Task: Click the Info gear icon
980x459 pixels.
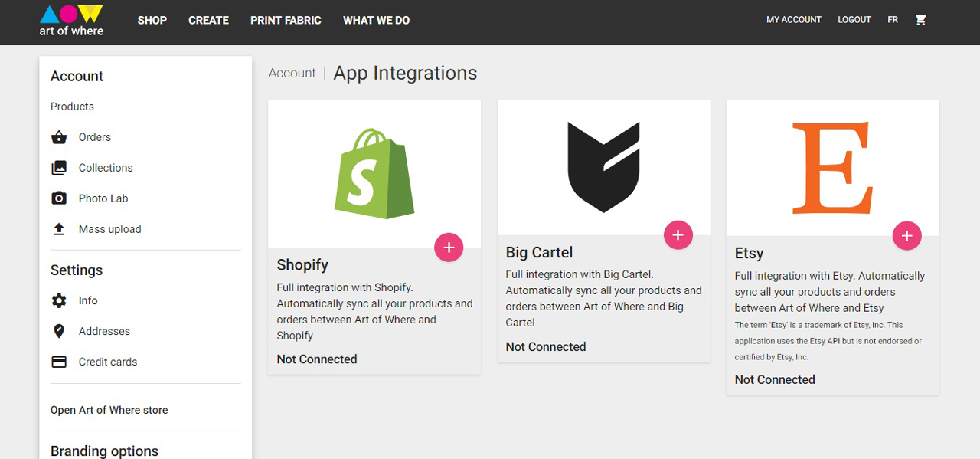Action: (59, 300)
